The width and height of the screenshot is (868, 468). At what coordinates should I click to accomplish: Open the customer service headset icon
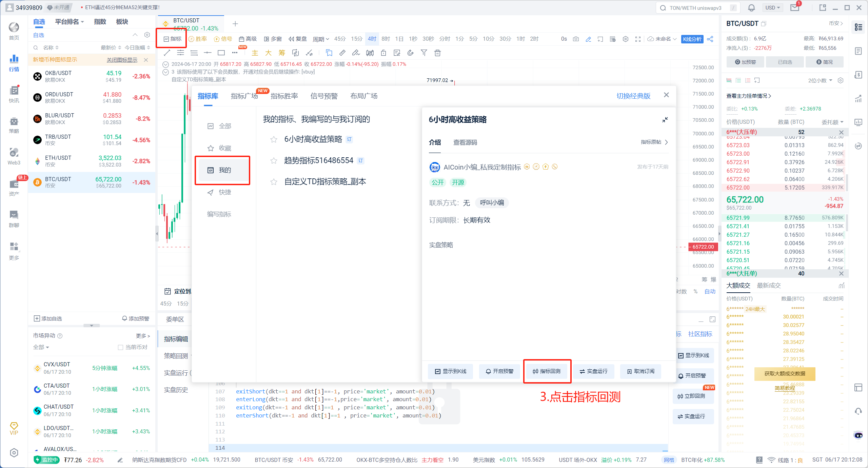tap(858, 411)
